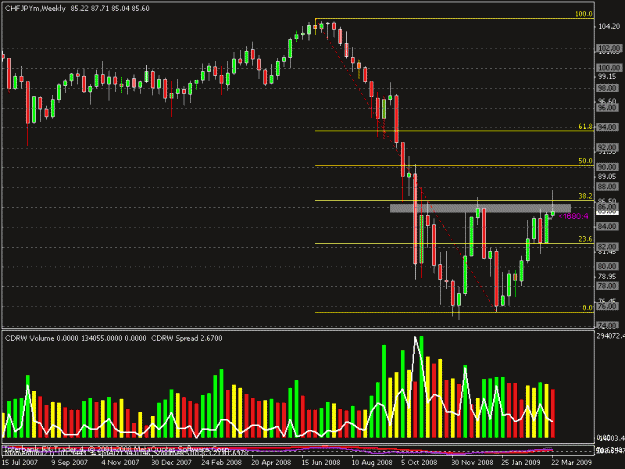Click the 89.05 price axis label

tap(607, 176)
